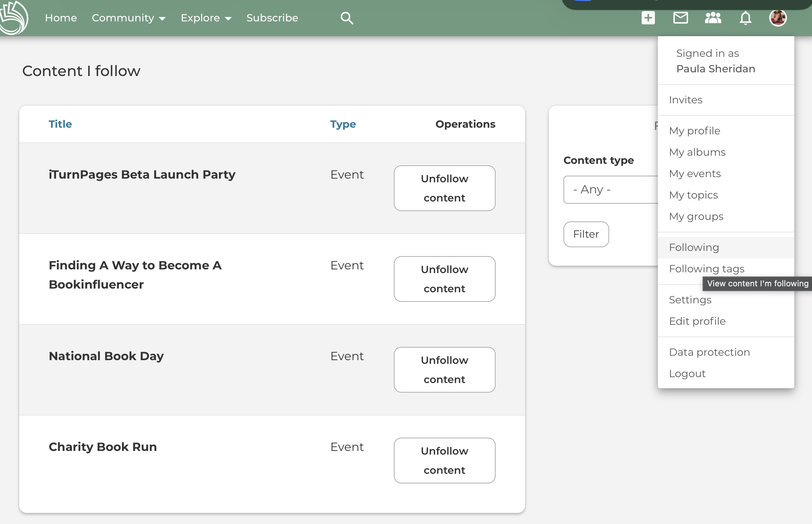The image size is (812, 524).
Task: Open the Content type Any dropdown
Action: pos(611,190)
